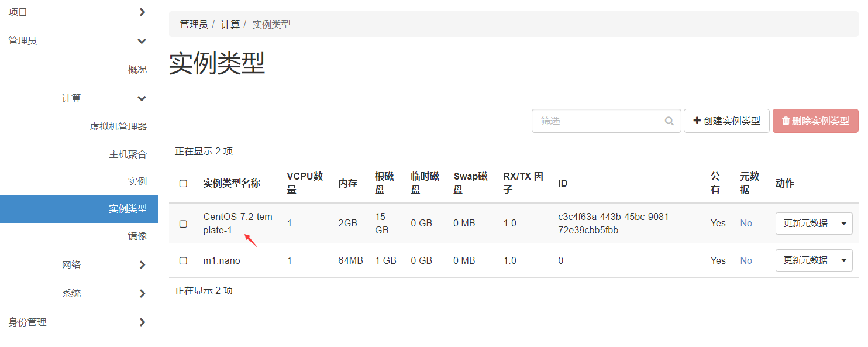Click the m1.nano name cell
The height and width of the screenshot is (347, 868).
pos(222,260)
